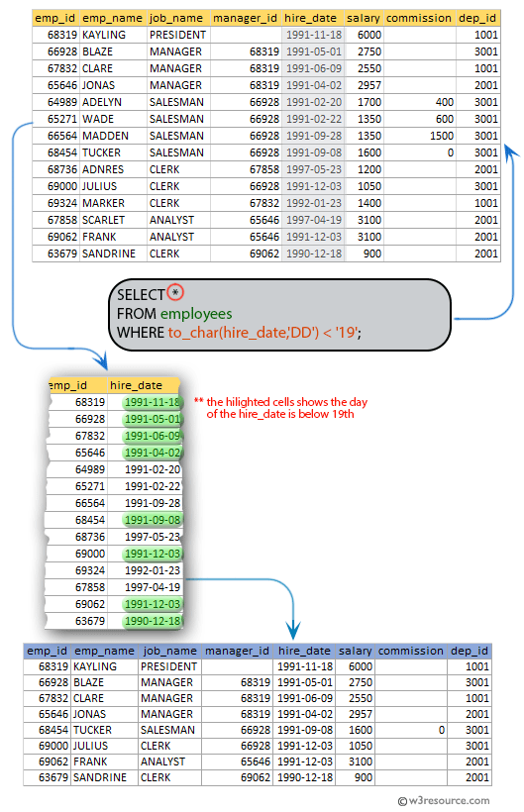Select SALESMAN in WADE's row
524x812 pixels.
pos(176,119)
